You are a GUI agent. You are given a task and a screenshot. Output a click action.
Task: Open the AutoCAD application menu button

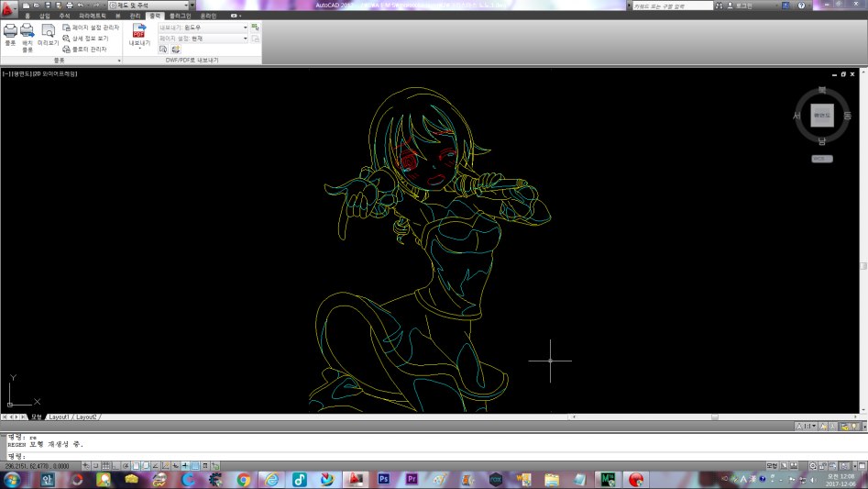(x=7, y=9)
